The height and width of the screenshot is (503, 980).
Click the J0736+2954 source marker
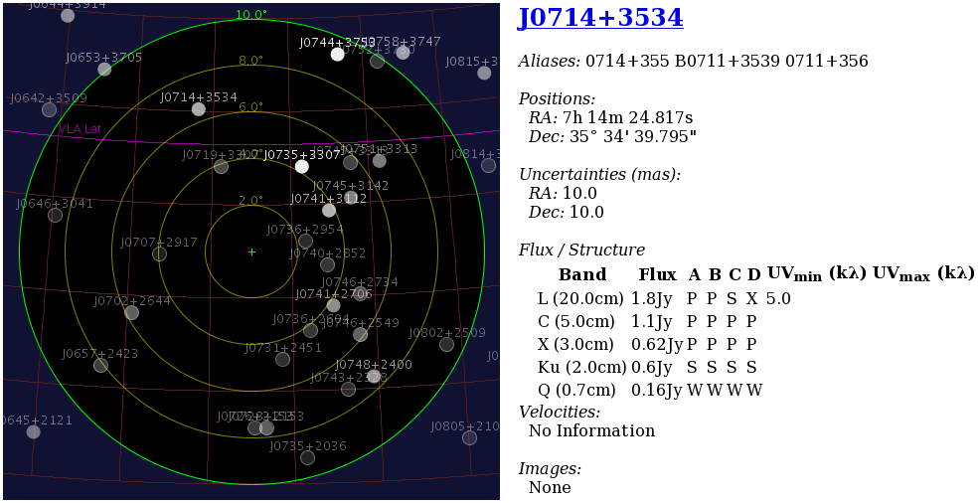[x=305, y=241]
